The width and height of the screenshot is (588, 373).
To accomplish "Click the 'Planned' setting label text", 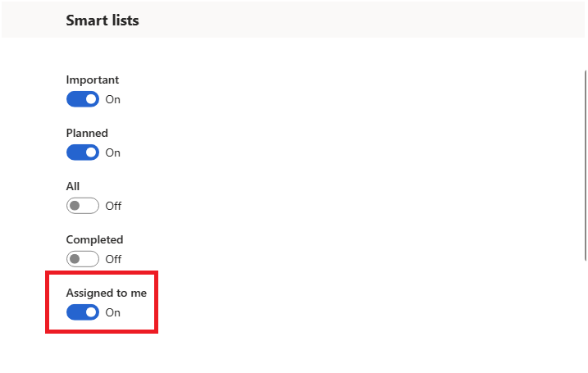I will pos(87,133).
